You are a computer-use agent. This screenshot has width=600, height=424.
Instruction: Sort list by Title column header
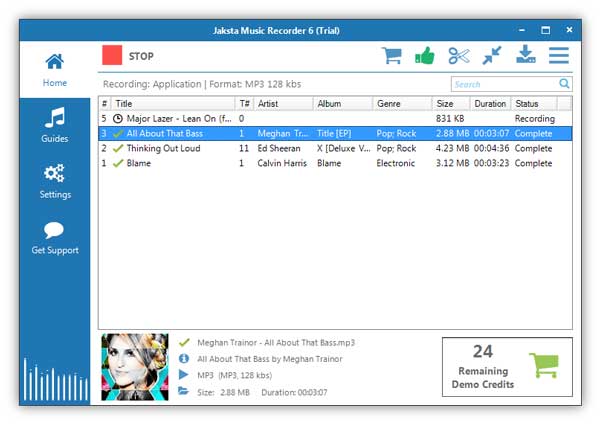coord(173,104)
